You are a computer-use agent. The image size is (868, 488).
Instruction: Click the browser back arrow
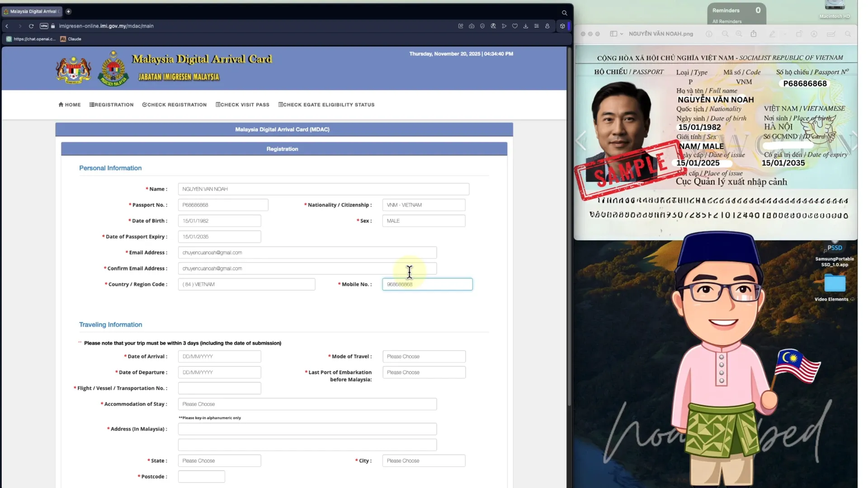click(x=7, y=26)
